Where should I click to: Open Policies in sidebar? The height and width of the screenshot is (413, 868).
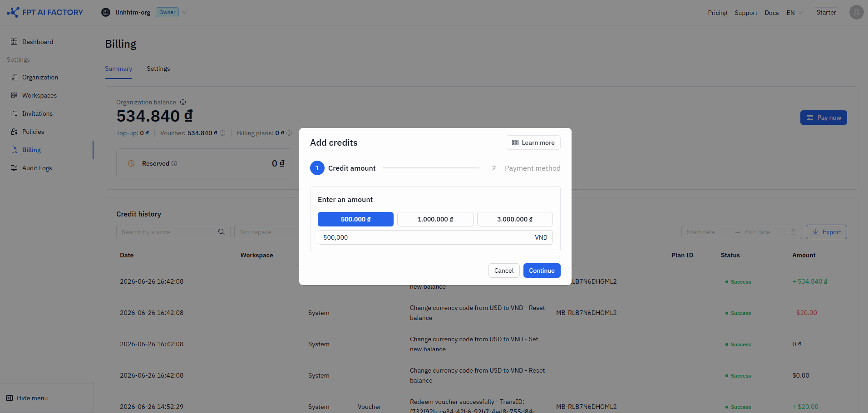point(33,132)
